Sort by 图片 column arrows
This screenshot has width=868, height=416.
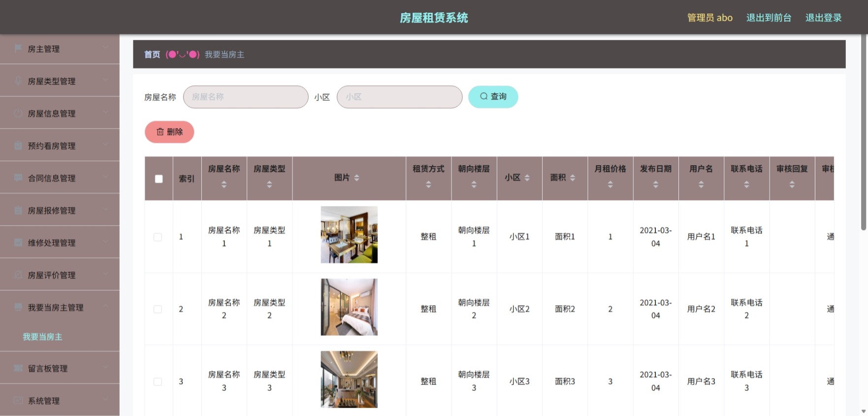[x=356, y=178]
